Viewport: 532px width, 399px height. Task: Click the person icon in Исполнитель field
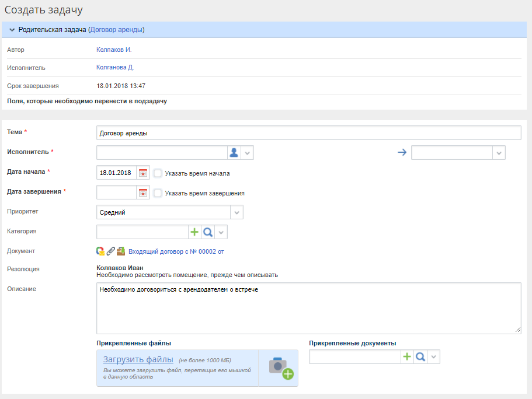point(234,153)
